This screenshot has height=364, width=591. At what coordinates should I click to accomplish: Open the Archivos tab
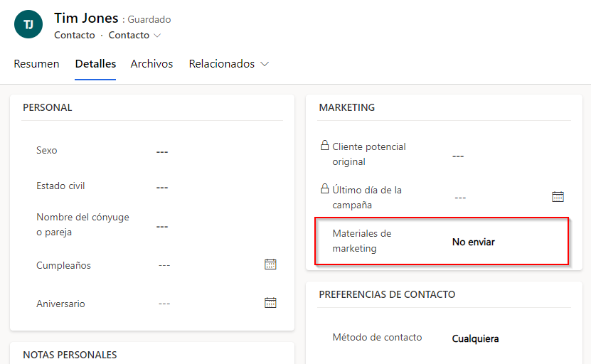click(151, 64)
